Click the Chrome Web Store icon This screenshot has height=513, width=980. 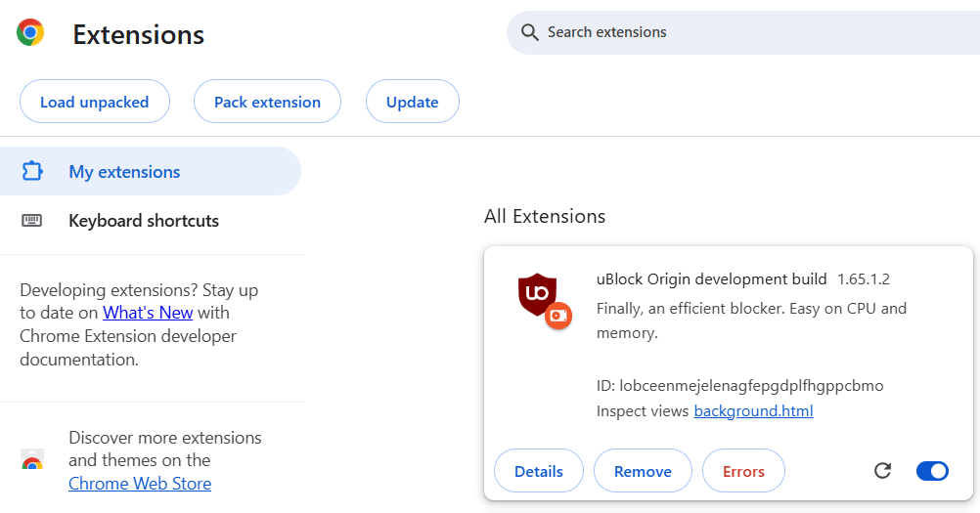coord(32,460)
